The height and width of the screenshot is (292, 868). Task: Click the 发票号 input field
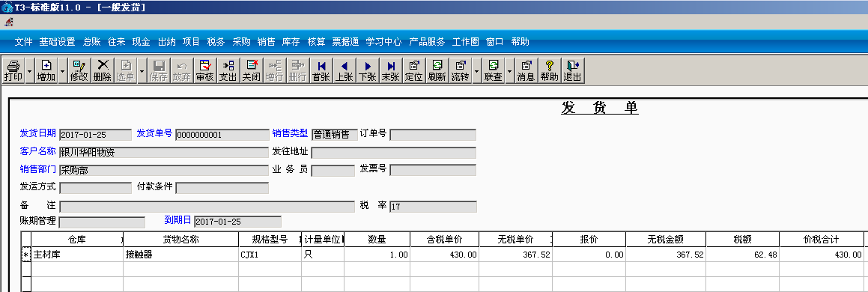(x=433, y=171)
